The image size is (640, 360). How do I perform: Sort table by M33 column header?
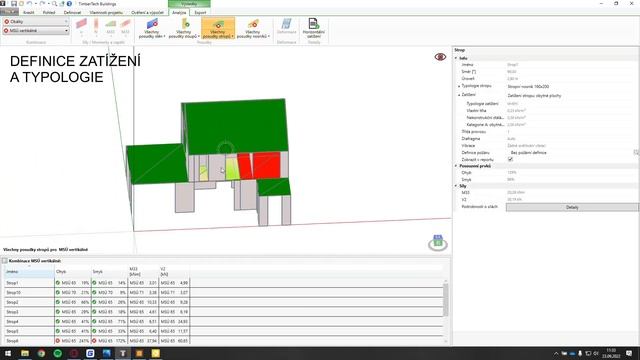(143, 271)
